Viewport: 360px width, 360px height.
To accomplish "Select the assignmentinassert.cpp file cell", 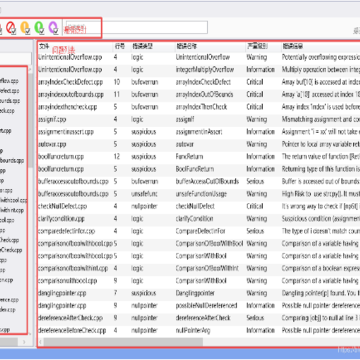I will pyautogui.click(x=66, y=132).
